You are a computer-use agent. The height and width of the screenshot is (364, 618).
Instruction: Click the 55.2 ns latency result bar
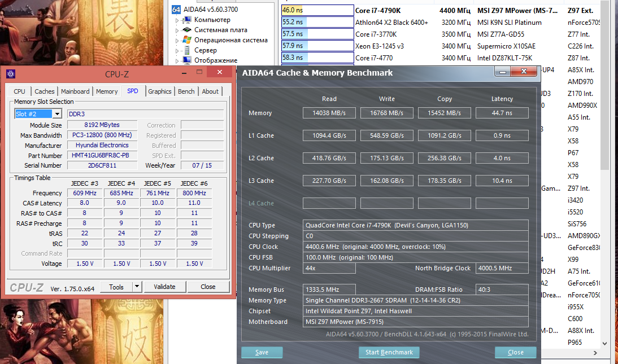click(317, 22)
